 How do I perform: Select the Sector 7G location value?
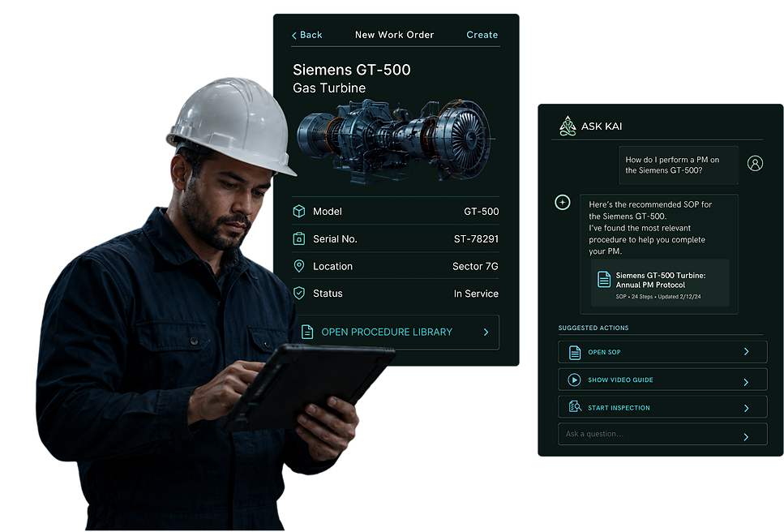[x=475, y=267]
